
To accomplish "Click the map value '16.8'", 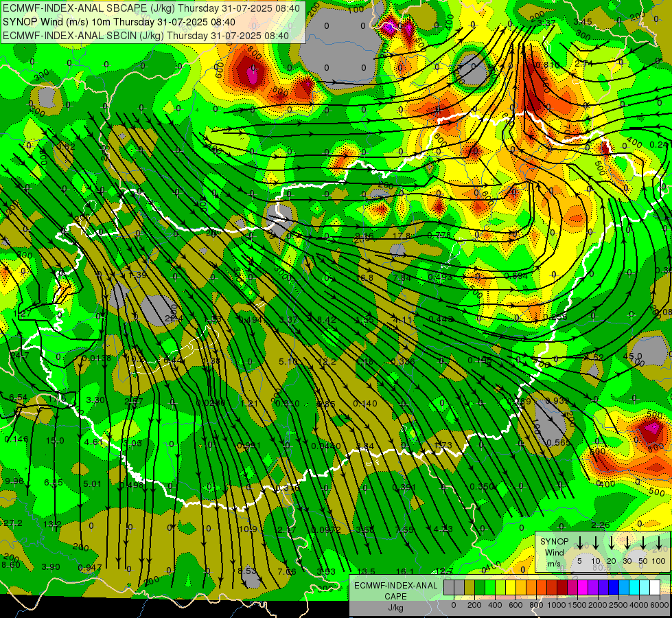I will coord(364,277).
